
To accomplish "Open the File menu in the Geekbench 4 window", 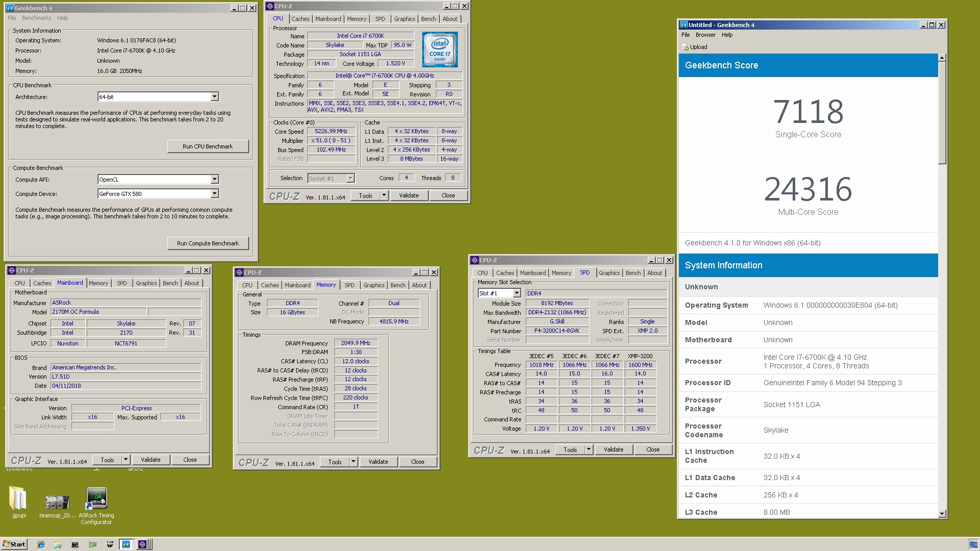I will pos(12,18).
